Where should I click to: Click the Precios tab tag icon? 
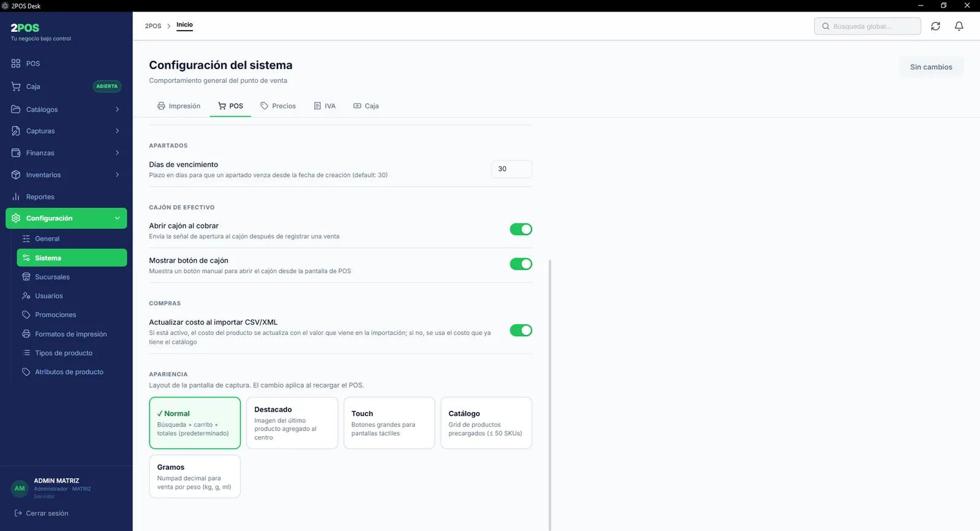click(265, 106)
